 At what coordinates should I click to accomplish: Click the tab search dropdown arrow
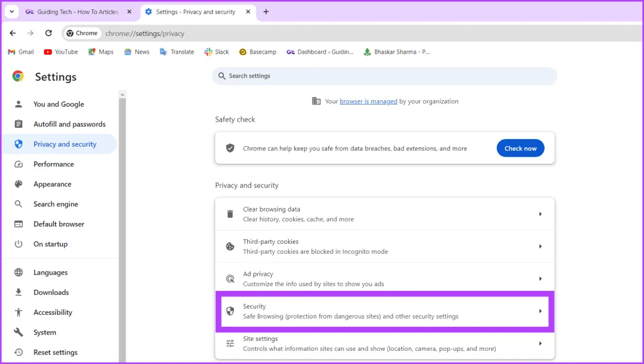11,11
